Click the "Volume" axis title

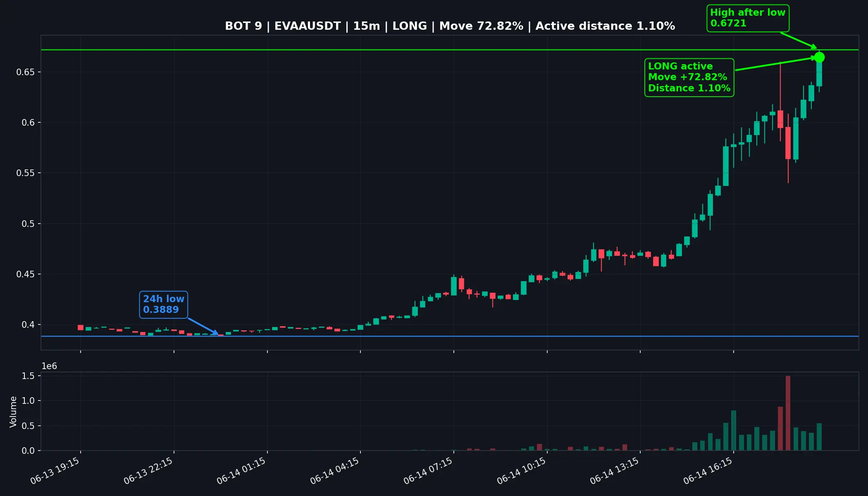point(13,412)
